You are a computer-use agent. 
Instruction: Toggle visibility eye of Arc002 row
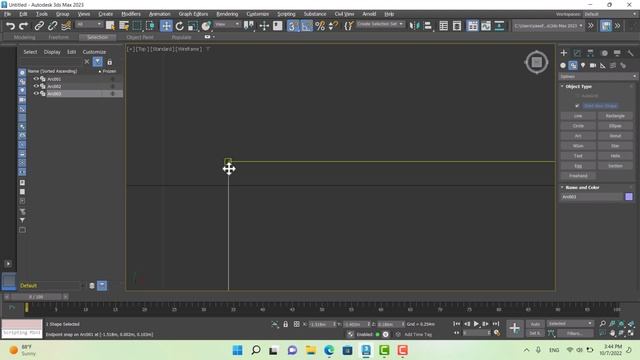[x=36, y=86]
